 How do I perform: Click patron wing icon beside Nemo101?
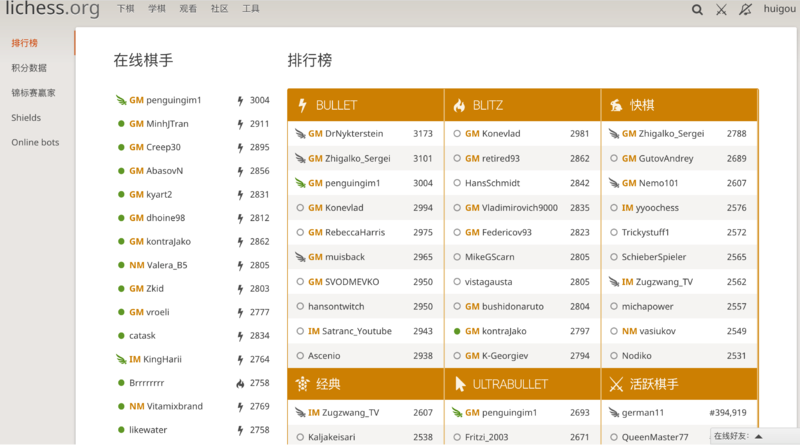coord(614,183)
